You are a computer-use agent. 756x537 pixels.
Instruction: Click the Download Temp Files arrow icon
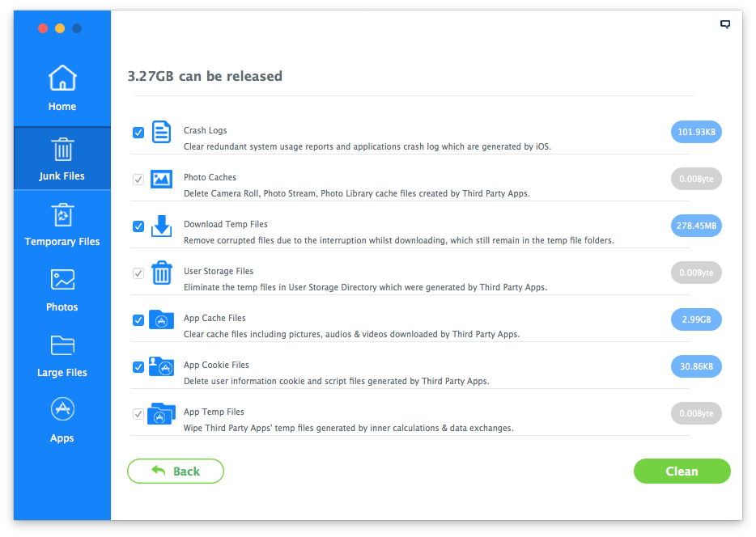click(162, 226)
